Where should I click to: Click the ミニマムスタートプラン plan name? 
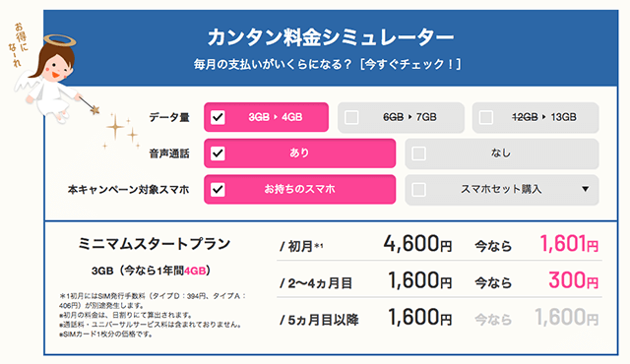[155, 244]
